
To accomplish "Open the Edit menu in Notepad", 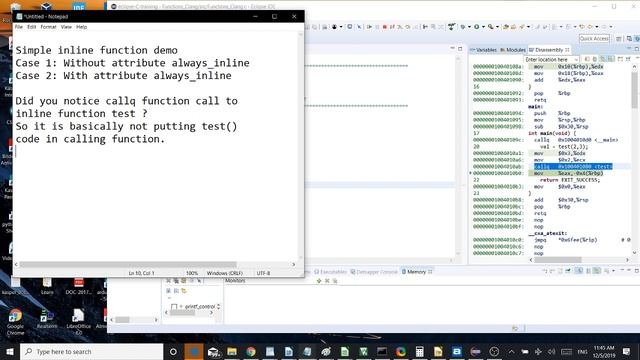I will [31, 27].
